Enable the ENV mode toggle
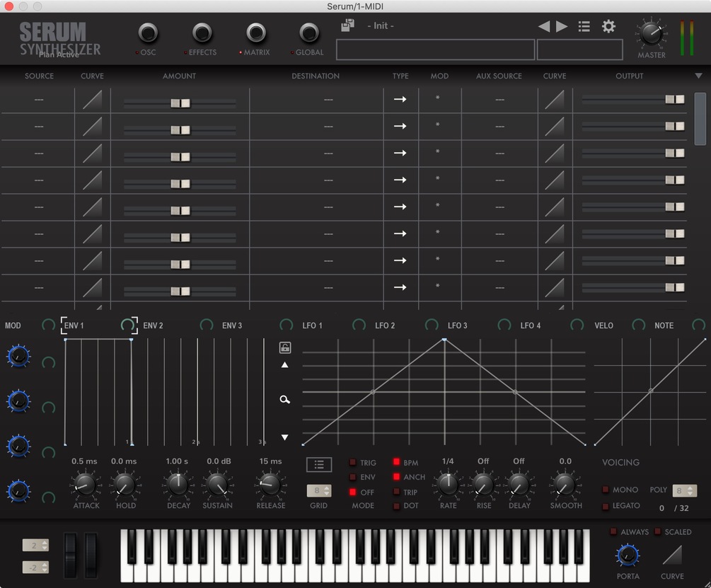The height and width of the screenshot is (588, 711). [352, 477]
